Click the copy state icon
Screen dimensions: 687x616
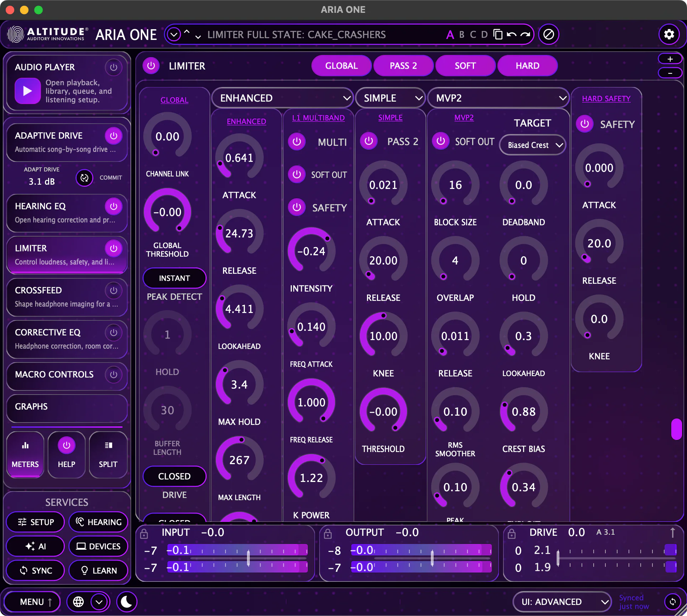tap(498, 35)
